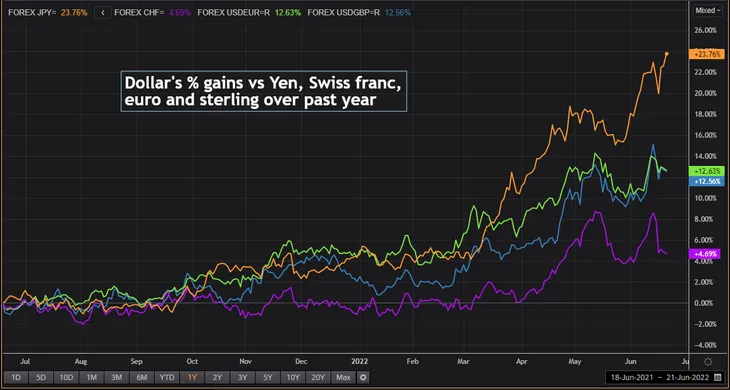Open the Mixed scale dropdown
The image size is (730, 390).
(x=707, y=10)
